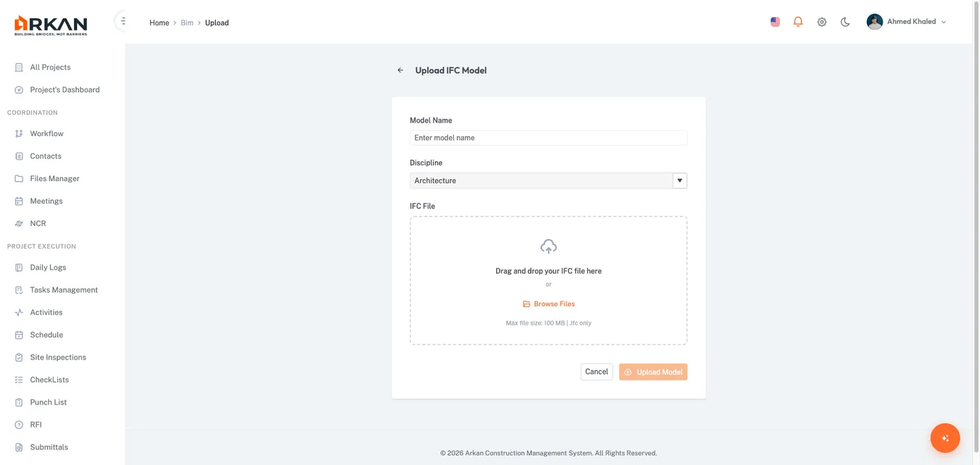Open the Meetings icon in the sidebar
The image size is (980, 465).
[x=18, y=201]
